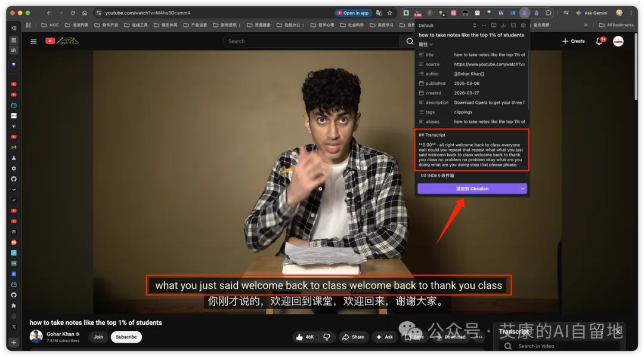Open Obsidian clipper settings gear
644x357 pixels.
point(523,26)
